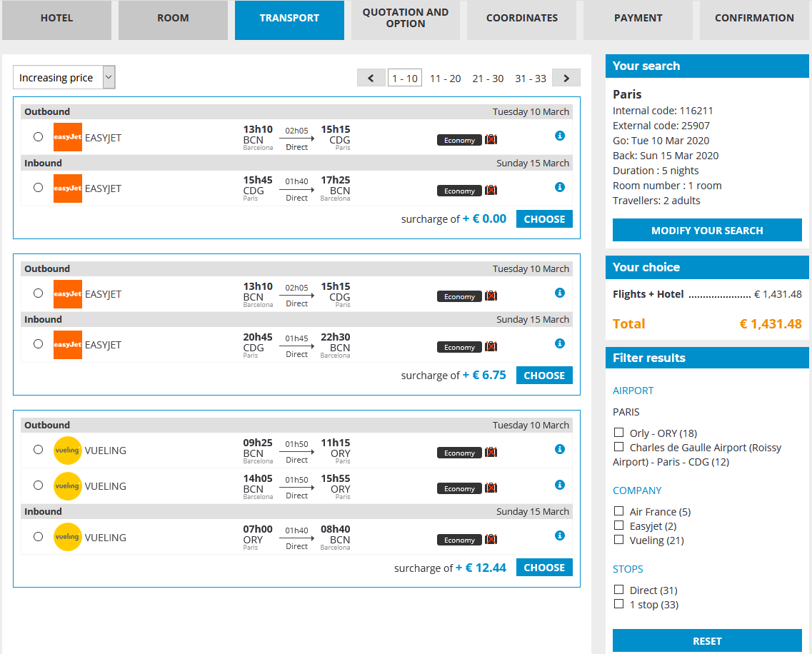812x654 pixels.
Task: Click no-baggage icon on Vueling 14h05 flight
Action: tap(491, 488)
